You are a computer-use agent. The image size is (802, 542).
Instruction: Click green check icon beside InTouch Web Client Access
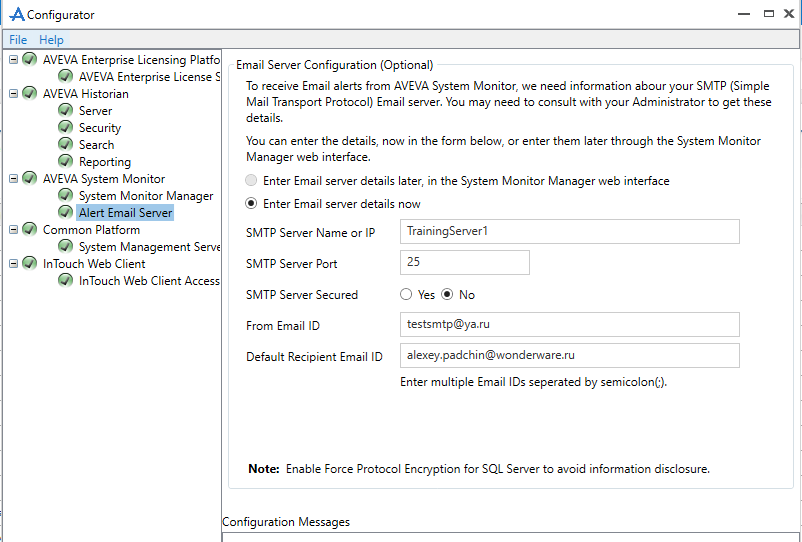point(65,280)
